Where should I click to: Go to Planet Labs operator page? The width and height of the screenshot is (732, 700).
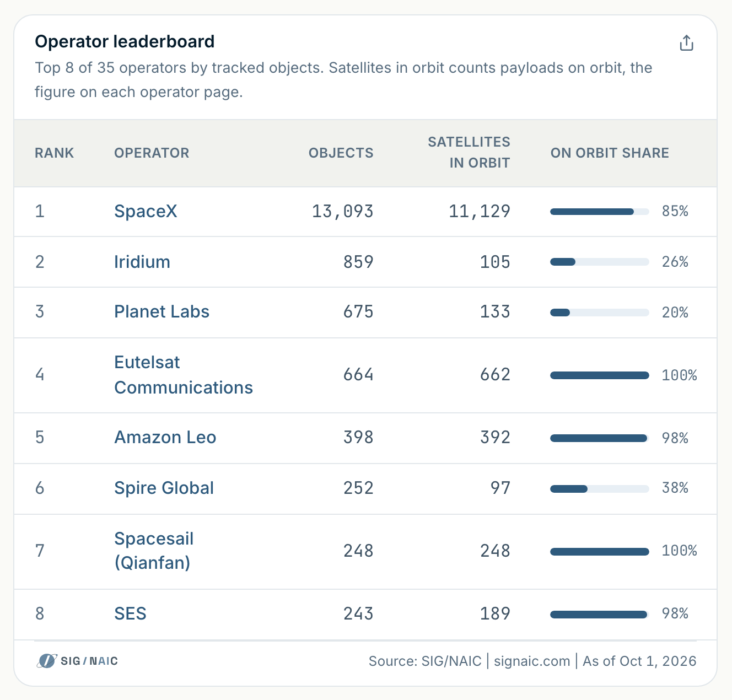pyautogui.click(x=162, y=311)
